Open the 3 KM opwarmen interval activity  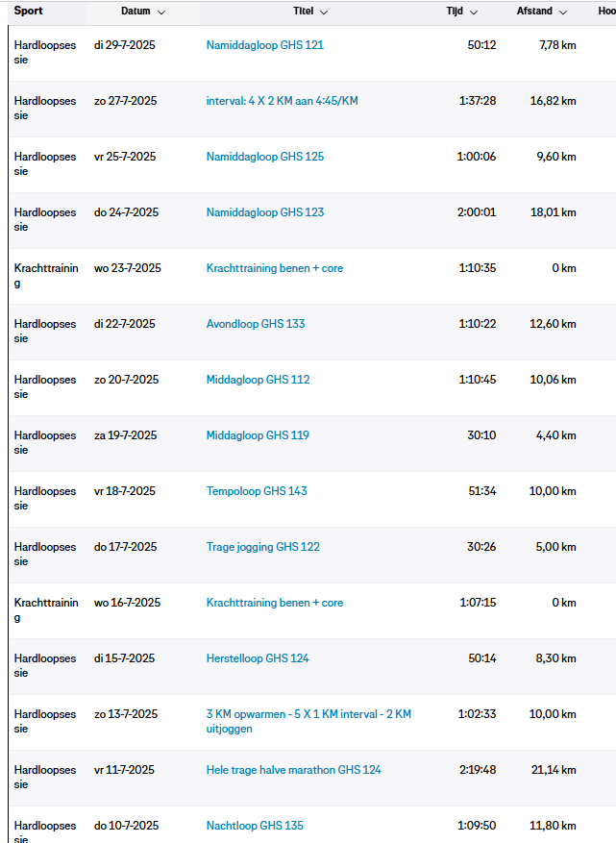click(308, 714)
